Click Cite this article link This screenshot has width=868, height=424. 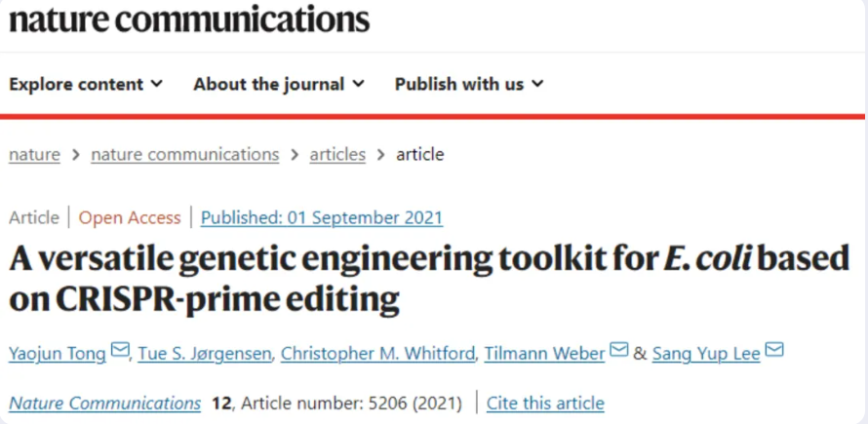click(545, 403)
